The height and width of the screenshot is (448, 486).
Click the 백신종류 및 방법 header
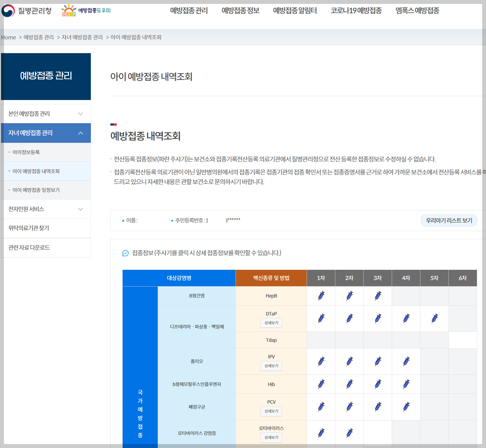tap(271, 278)
